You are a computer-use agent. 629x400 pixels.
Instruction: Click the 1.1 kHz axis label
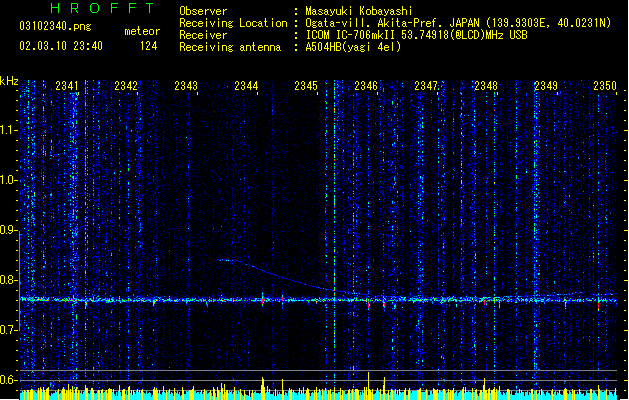click(x=9, y=130)
